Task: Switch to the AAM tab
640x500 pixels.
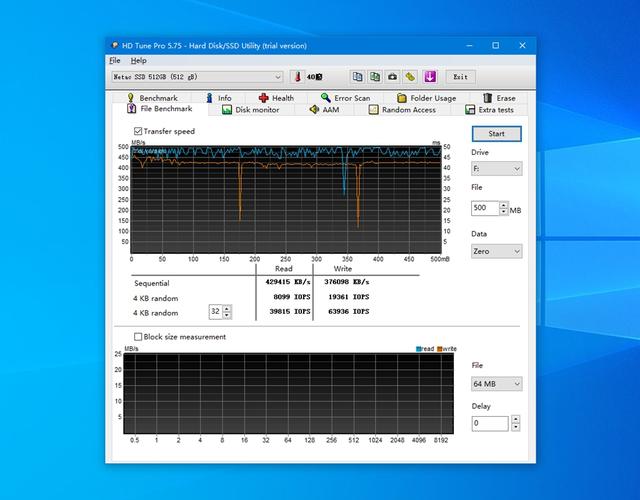Action: 324,110
